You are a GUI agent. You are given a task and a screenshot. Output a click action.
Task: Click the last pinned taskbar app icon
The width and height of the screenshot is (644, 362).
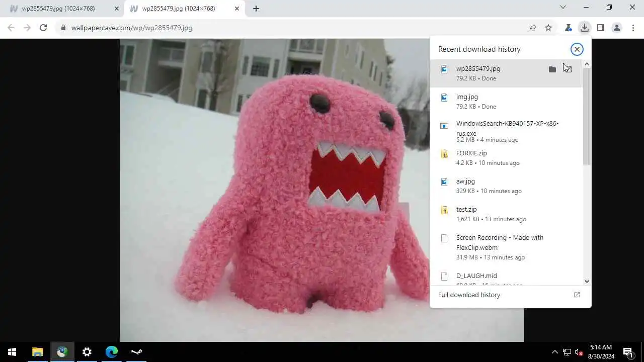[136, 352]
